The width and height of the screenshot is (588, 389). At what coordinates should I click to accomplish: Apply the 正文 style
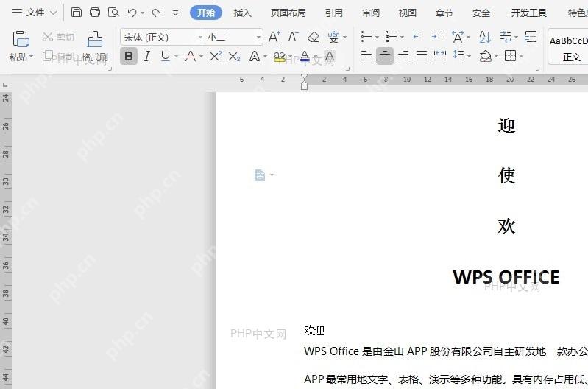pos(569,46)
